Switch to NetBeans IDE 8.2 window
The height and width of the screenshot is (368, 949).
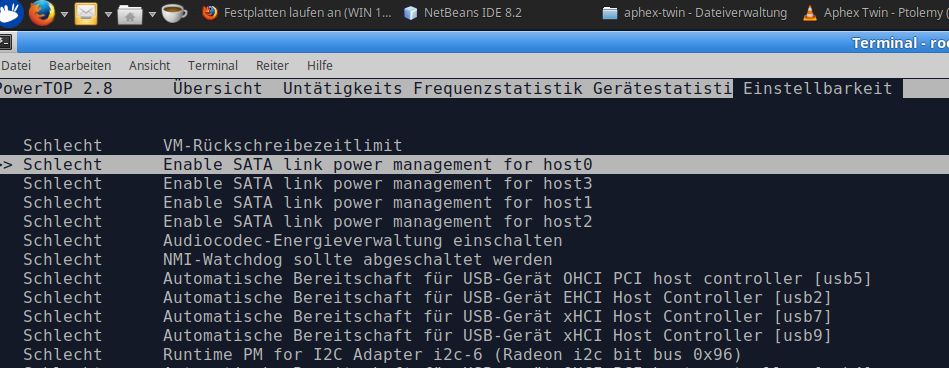(462, 13)
